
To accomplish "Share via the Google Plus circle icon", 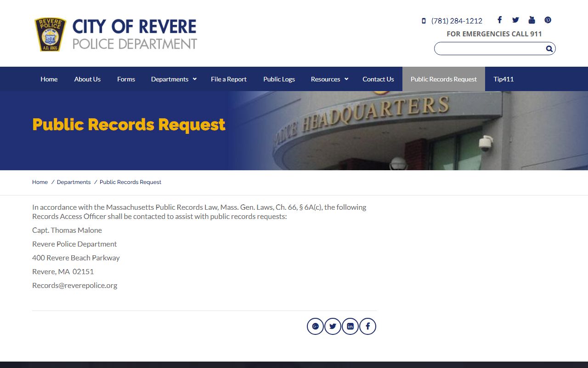I will pyautogui.click(x=315, y=326).
